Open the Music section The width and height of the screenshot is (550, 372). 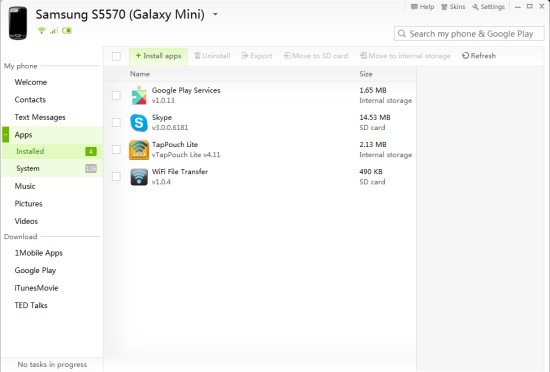click(25, 186)
